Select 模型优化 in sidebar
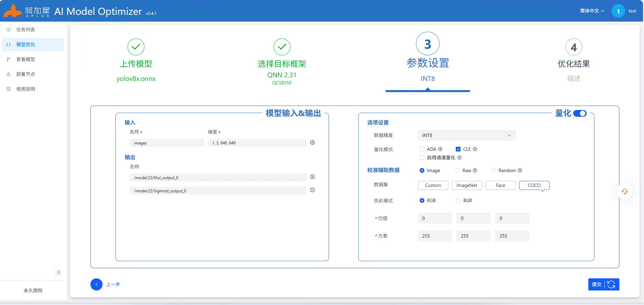This screenshot has height=305, width=644. (x=33, y=45)
